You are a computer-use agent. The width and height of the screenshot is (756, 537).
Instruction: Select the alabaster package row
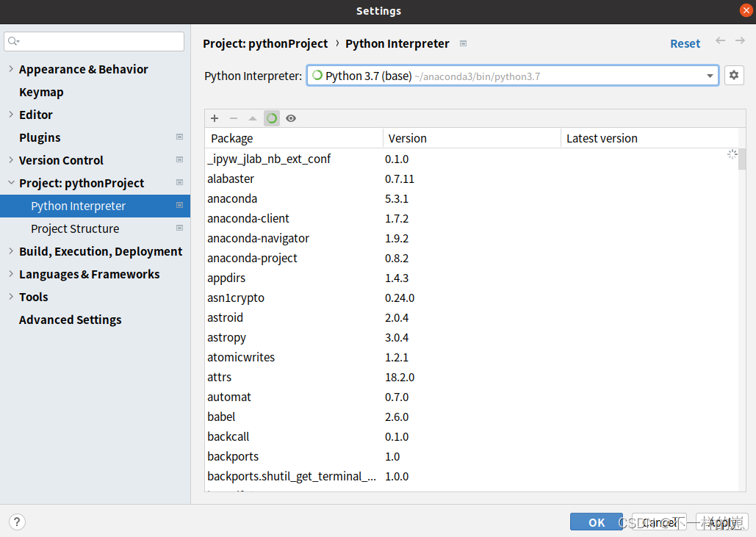(x=472, y=179)
